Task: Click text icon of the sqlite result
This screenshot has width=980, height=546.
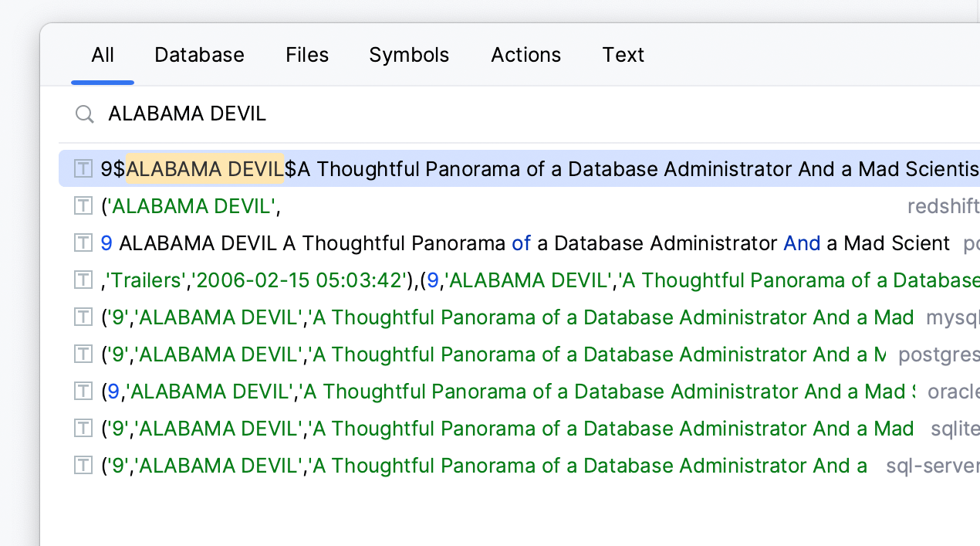Action: coord(83,428)
